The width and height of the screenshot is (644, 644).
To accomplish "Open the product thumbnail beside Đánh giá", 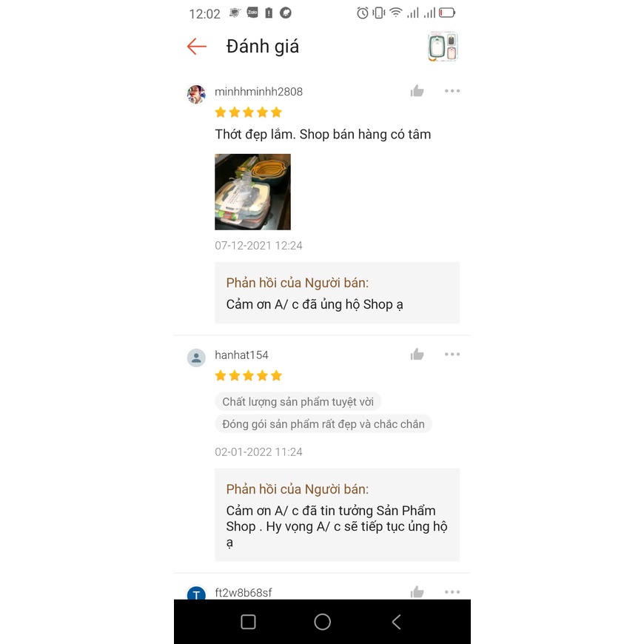I will click(x=443, y=46).
